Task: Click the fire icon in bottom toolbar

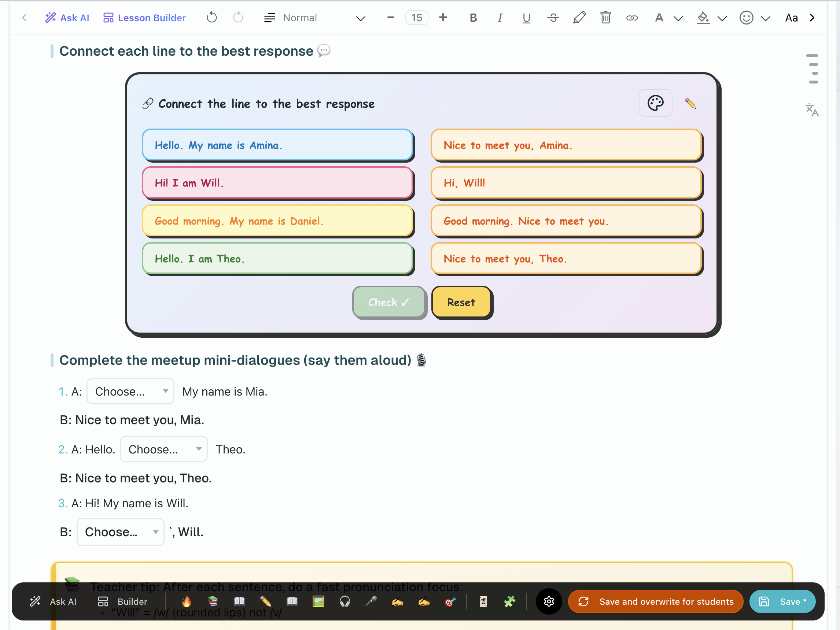Action: click(186, 601)
